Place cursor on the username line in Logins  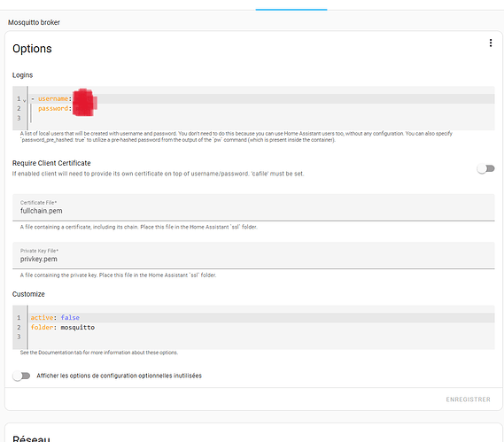click(x=261, y=98)
